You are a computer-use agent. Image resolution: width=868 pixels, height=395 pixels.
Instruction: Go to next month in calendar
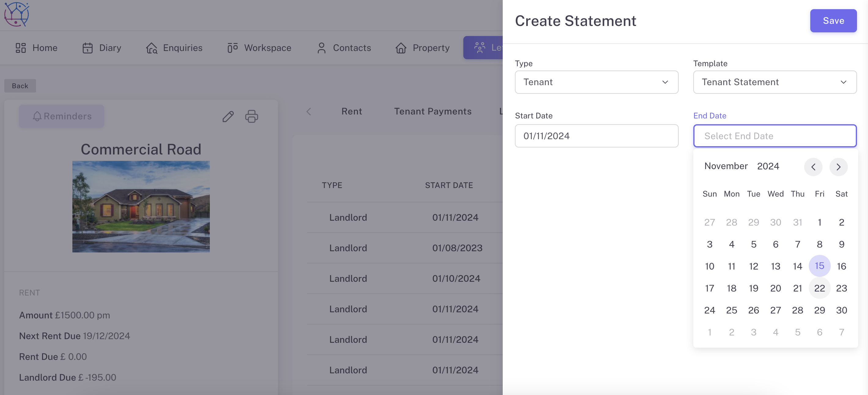pos(838,167)
